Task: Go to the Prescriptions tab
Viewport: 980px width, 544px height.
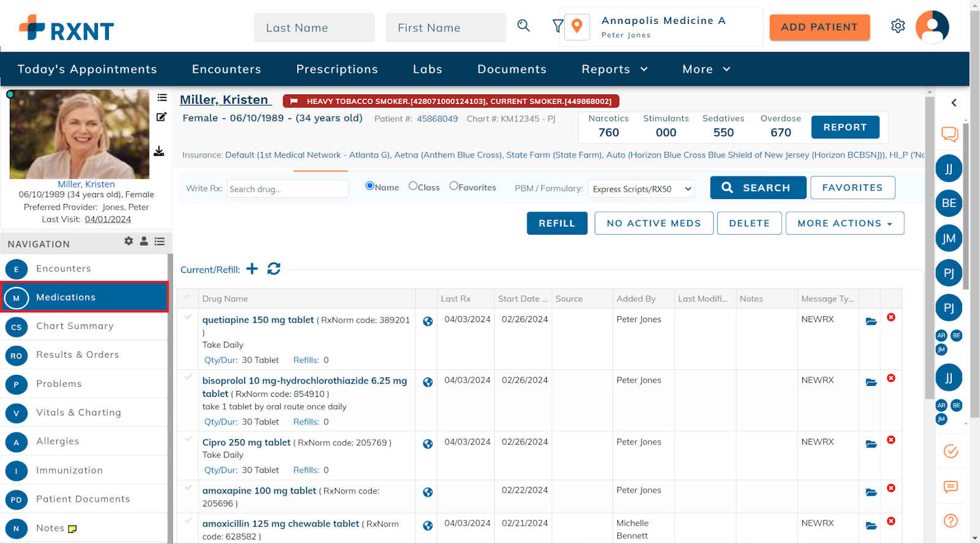Action: (337, 69)
